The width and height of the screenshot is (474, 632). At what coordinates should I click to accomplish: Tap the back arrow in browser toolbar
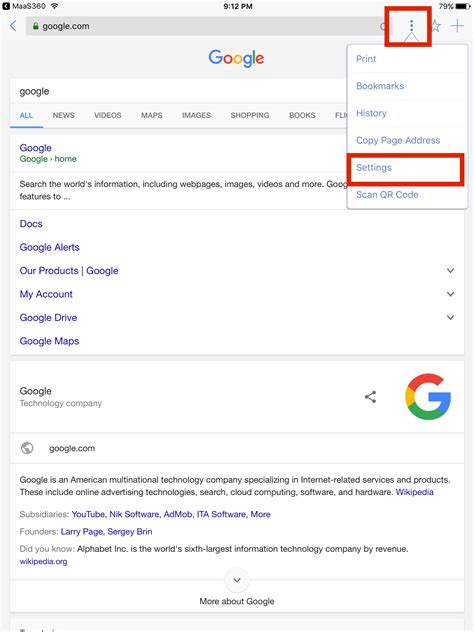pyautogui.click(x=13, y=26)
